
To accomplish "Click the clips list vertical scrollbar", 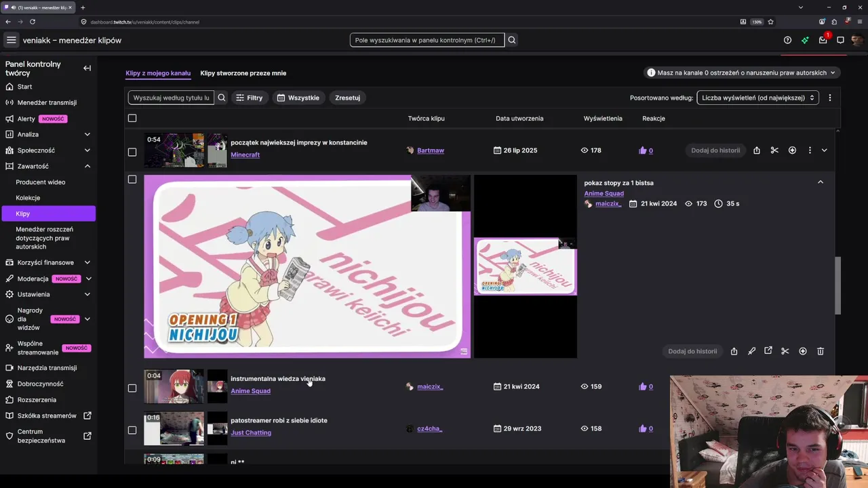I will coord(837,285).
